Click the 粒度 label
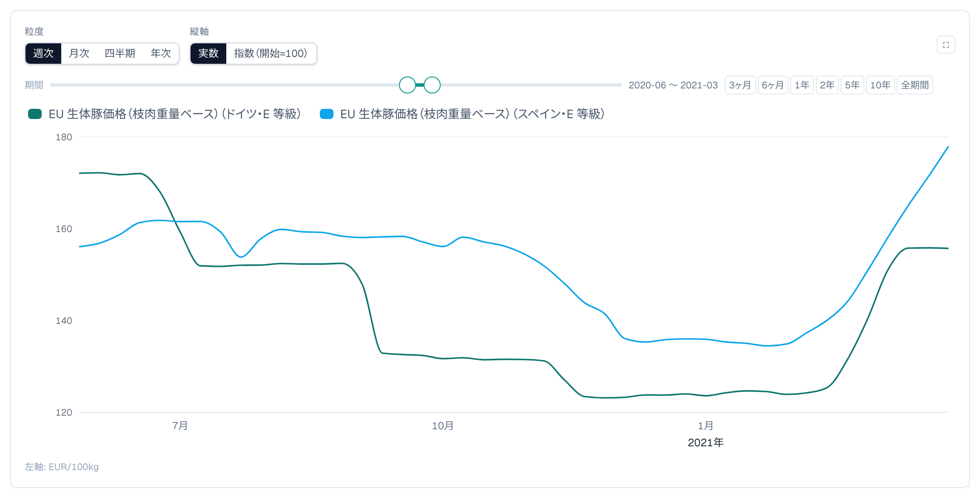This screenshot has height=499, width=980. pyautogui.click(x=34, y=31)
